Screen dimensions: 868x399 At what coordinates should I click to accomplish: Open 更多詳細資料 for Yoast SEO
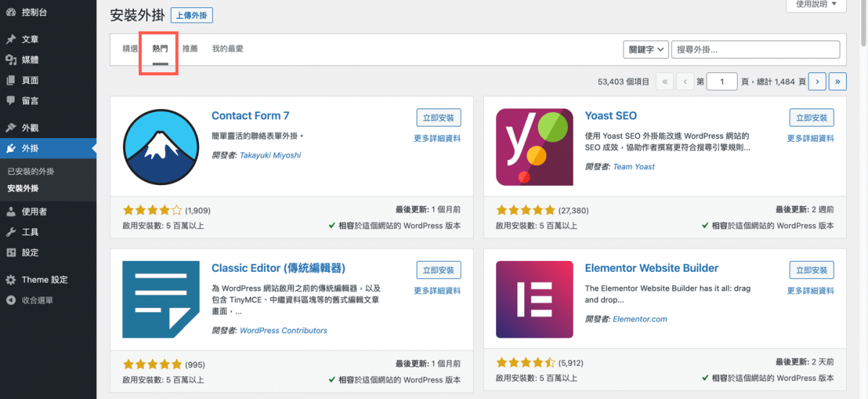pyautogui.click(x=810, y=138)
